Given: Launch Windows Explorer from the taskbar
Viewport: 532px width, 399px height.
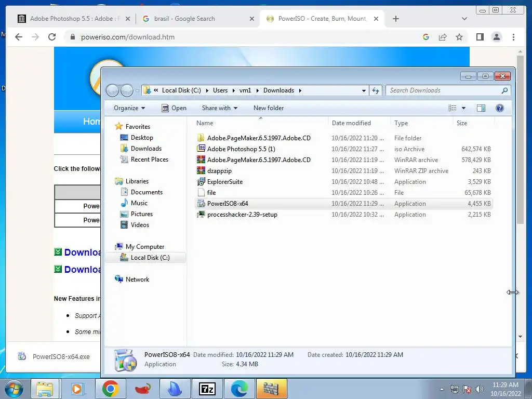Looking at the screenshot, I should 45,389.
